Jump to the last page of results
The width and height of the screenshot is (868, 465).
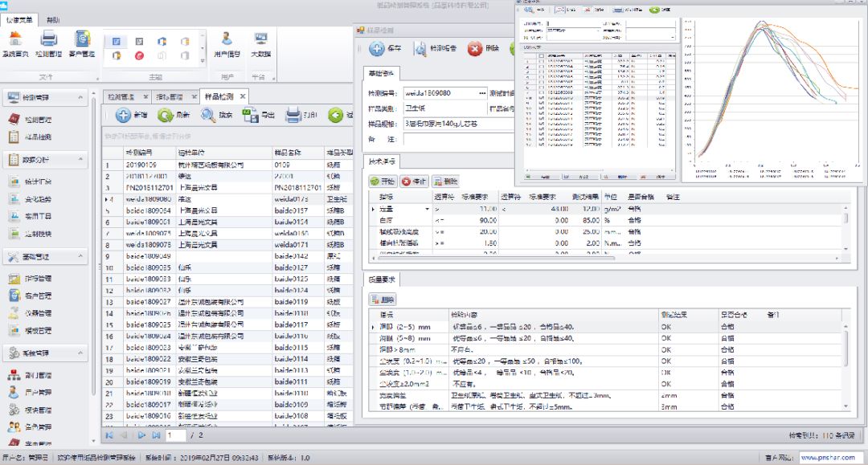tap(157, 436)
